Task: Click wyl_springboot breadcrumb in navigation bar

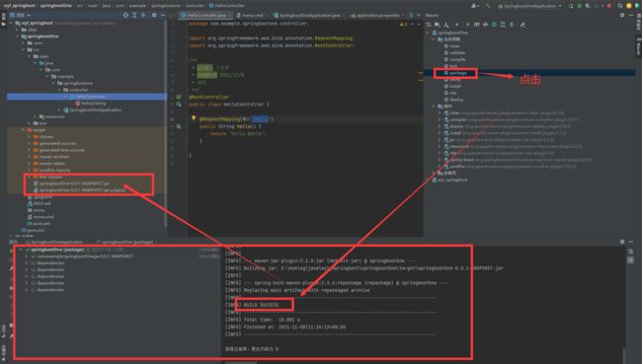Action: (20, 6)
